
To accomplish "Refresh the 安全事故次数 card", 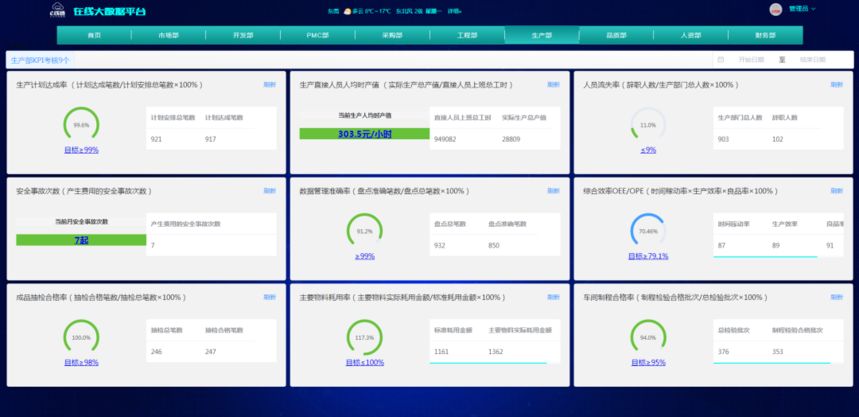I will [x=269, y=190].
